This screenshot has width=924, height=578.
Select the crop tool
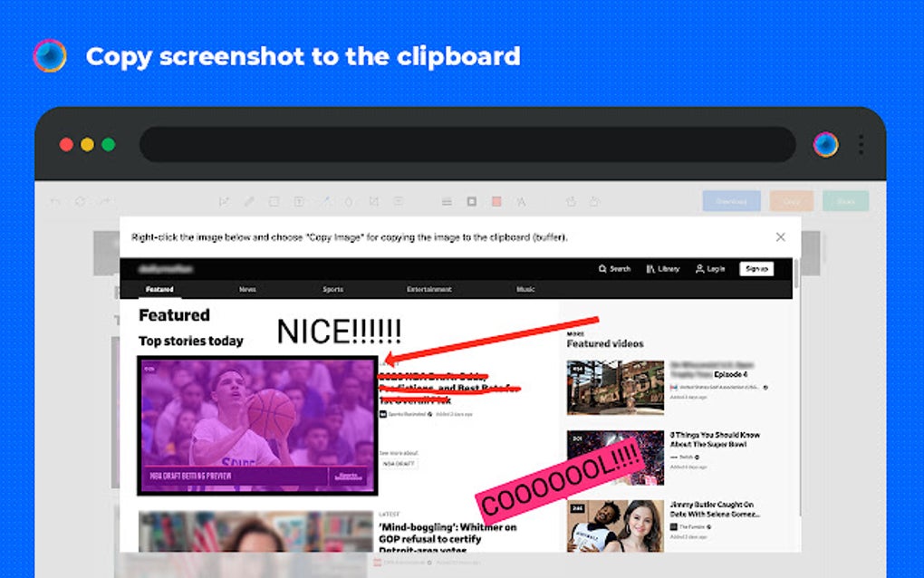click(375, 201)
